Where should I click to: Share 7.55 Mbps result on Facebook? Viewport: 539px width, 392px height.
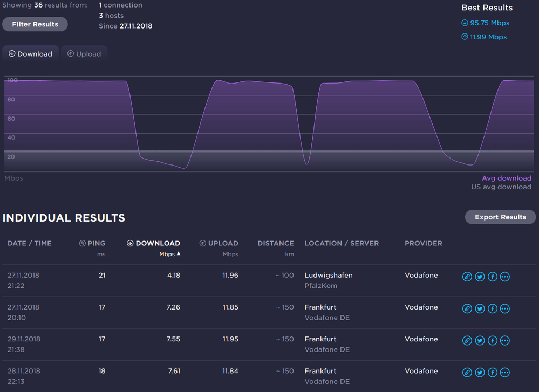[x=493, y=340]
